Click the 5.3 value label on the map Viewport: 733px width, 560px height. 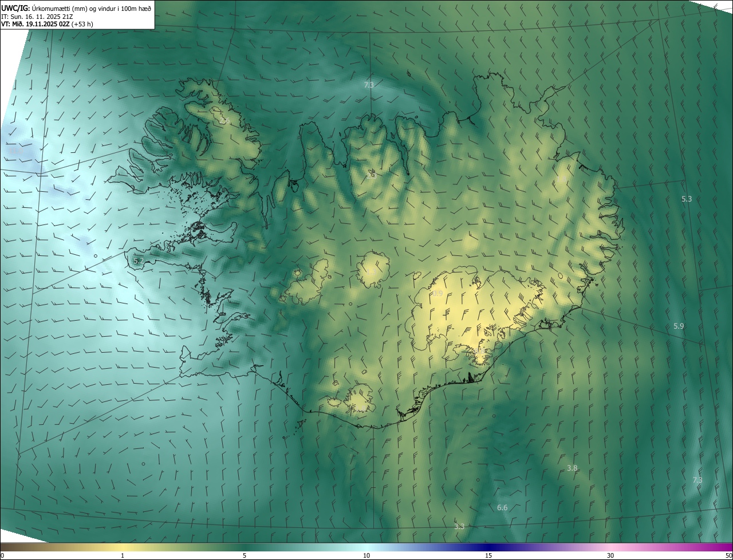pyautogui.click(x=687, y=199)
